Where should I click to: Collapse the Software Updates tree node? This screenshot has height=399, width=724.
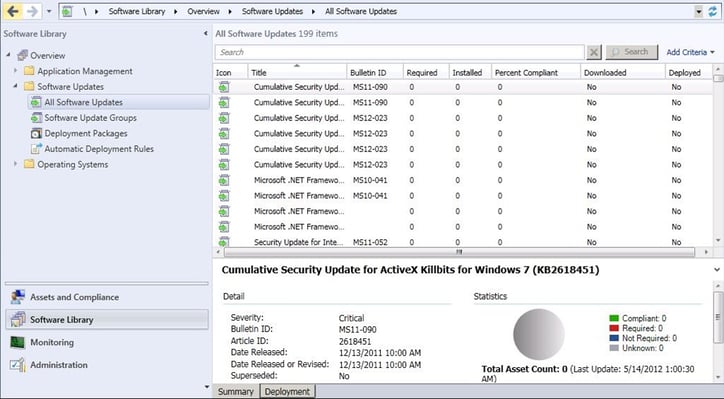15,86
